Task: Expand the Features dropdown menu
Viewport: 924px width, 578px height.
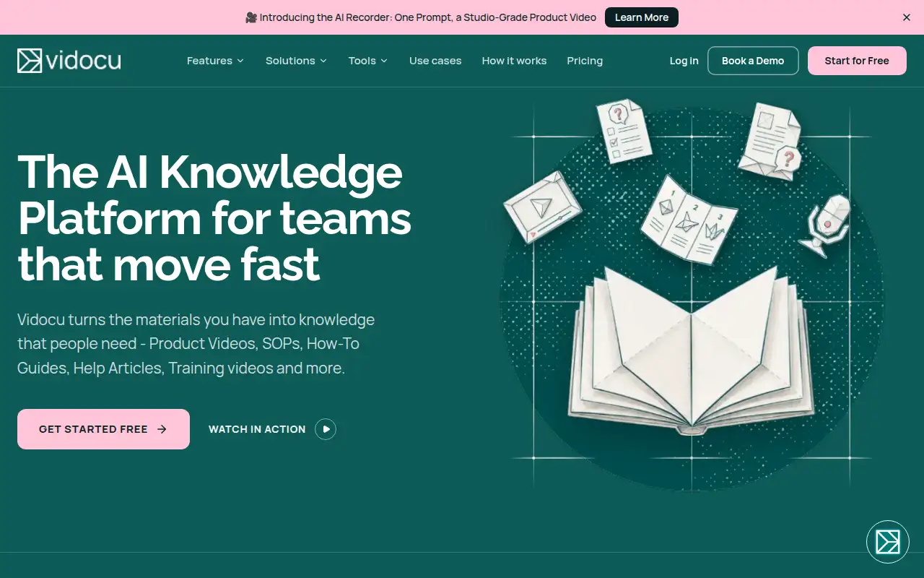Action: click(x=215, y=61)
